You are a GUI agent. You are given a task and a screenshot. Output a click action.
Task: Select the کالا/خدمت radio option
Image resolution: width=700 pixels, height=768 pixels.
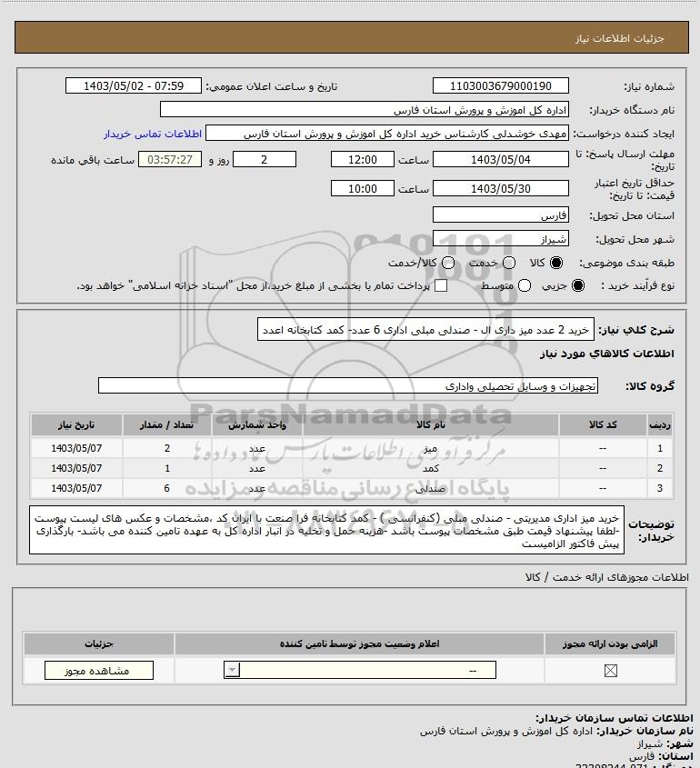point(447,263)
